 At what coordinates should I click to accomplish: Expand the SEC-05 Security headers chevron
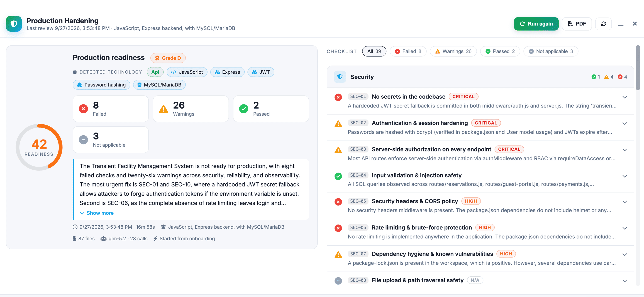coord(625,202)
